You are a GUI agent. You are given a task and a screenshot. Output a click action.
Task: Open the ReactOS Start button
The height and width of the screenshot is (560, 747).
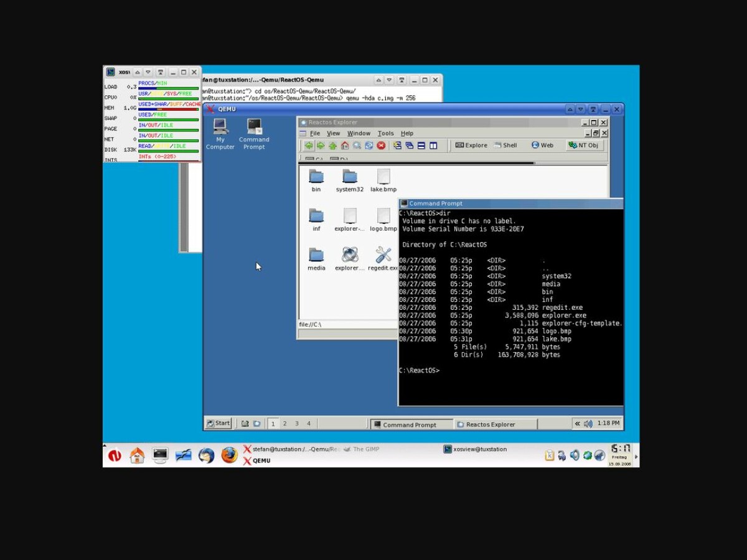tap(218, 423)
